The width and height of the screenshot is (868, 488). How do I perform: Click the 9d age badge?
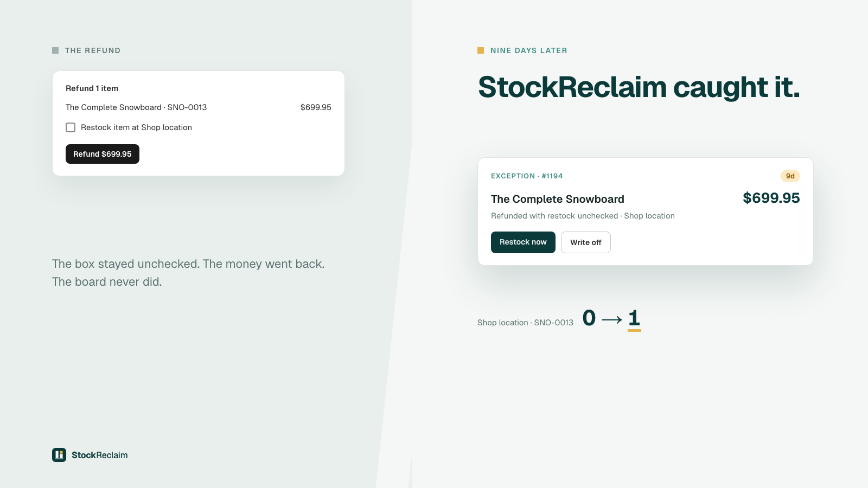click(790, 176)
